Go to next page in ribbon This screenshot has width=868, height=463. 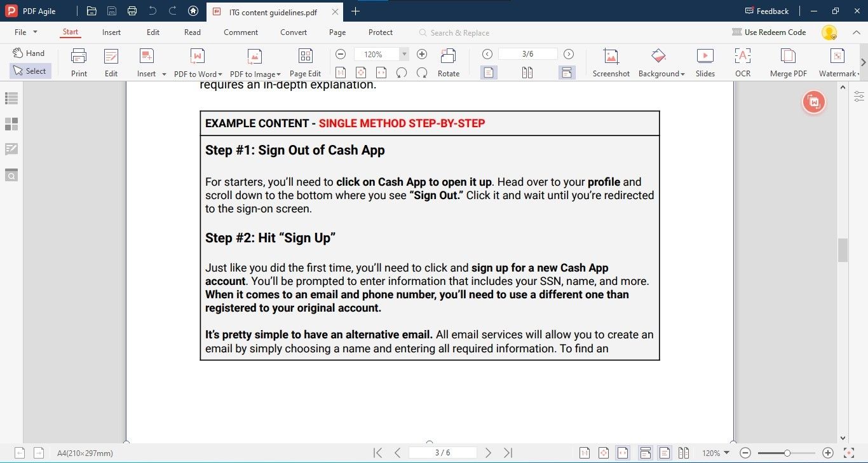[569, 54]
